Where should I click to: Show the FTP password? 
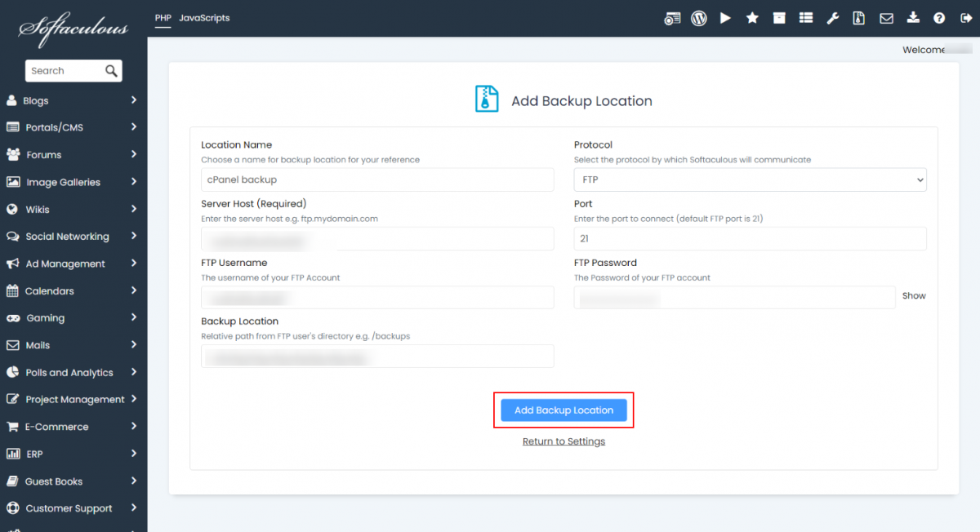(914, 296)
